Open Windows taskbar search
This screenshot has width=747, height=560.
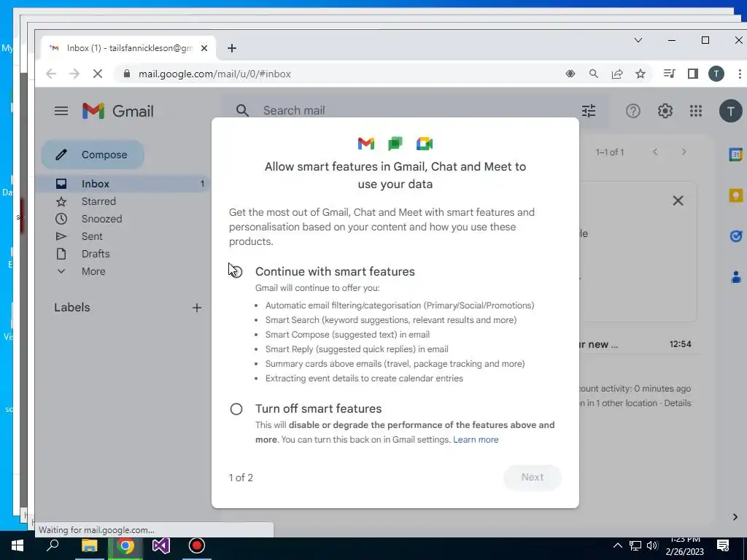[53, 545]
